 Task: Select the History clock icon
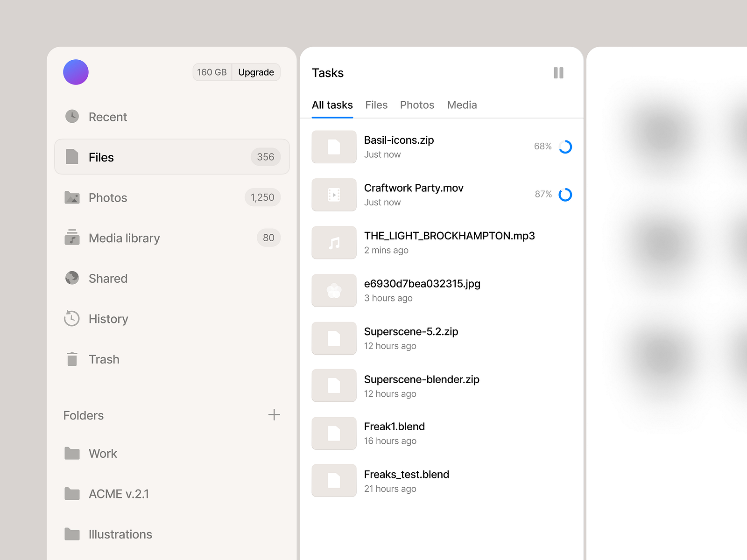tap(72, 319)
